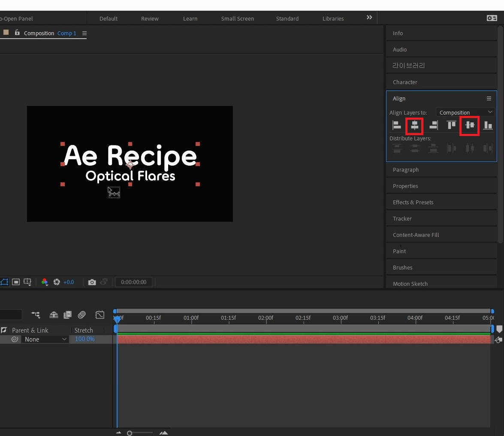Open the Parent None dropdown
The width and height of the screenshot is (504, 436).
pos(45,339)
